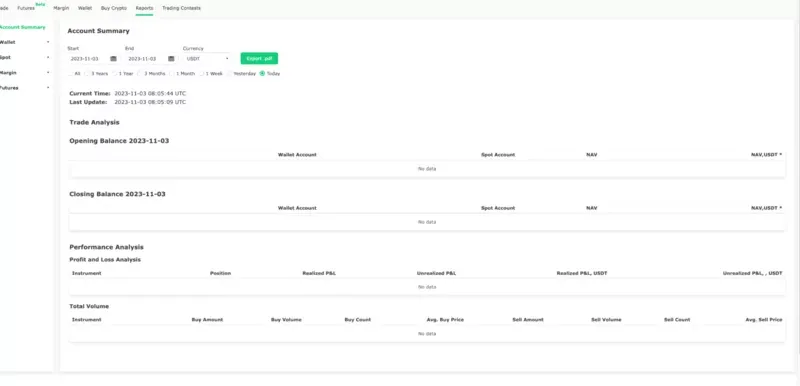Click the Buy Count column header
This screenshot has width=800, height=386.
[358, 320]
